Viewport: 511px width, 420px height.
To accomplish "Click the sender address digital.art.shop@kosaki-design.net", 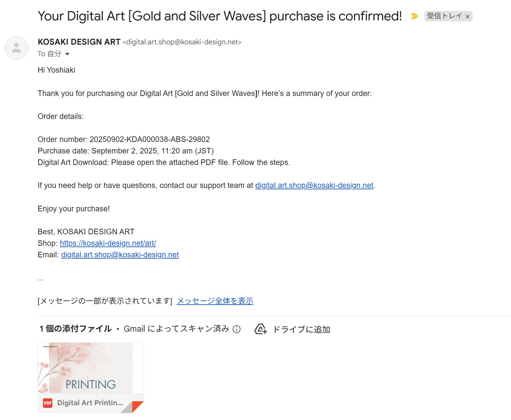I will point(182,42).
